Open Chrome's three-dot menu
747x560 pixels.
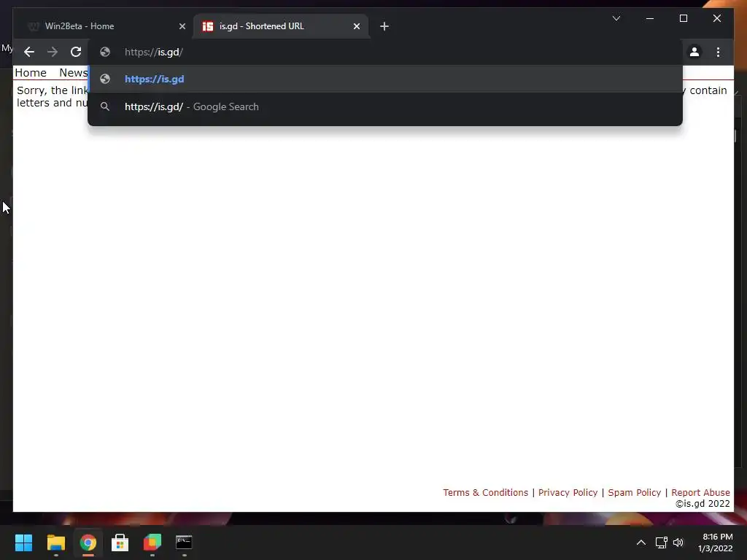point(718,52)
